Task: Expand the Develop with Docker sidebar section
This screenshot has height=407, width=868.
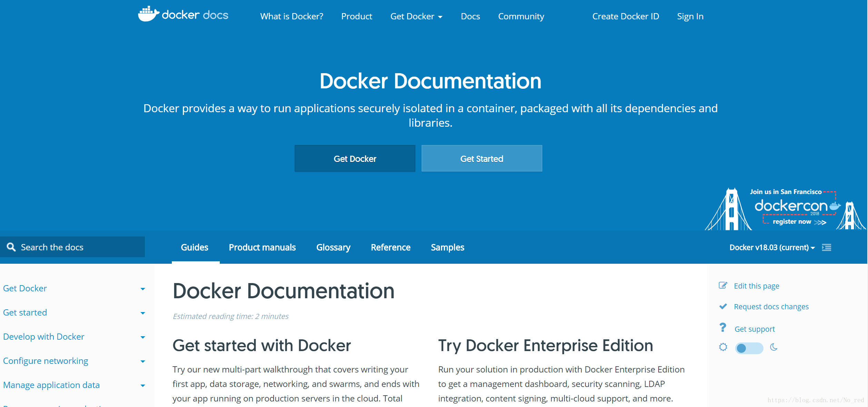Action: 143,337
